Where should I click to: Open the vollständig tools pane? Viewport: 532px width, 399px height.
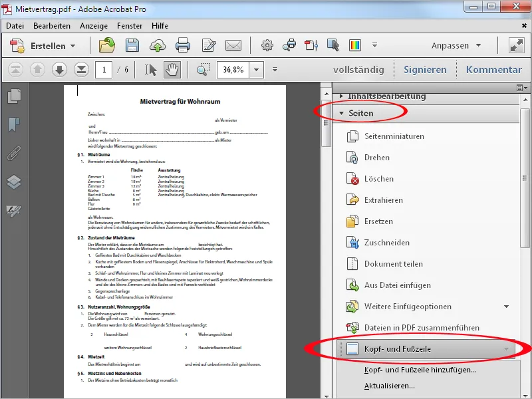358,70
